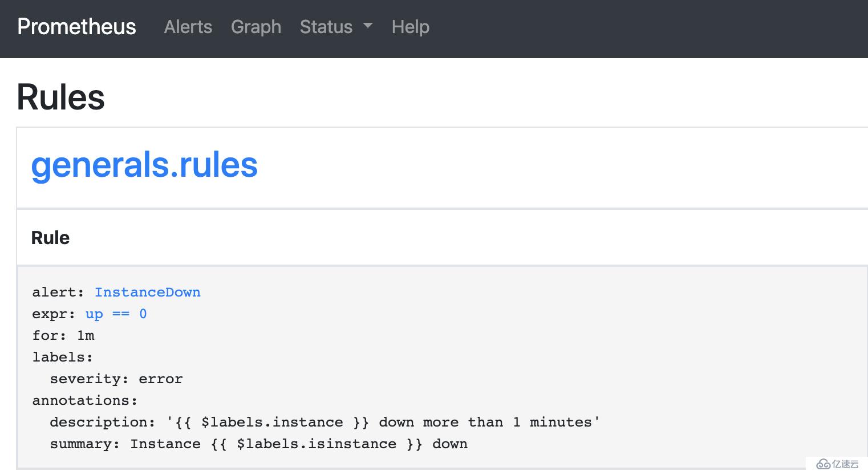Open the Graph page
This screenshot has height=471, width=868.
(256, 27)
